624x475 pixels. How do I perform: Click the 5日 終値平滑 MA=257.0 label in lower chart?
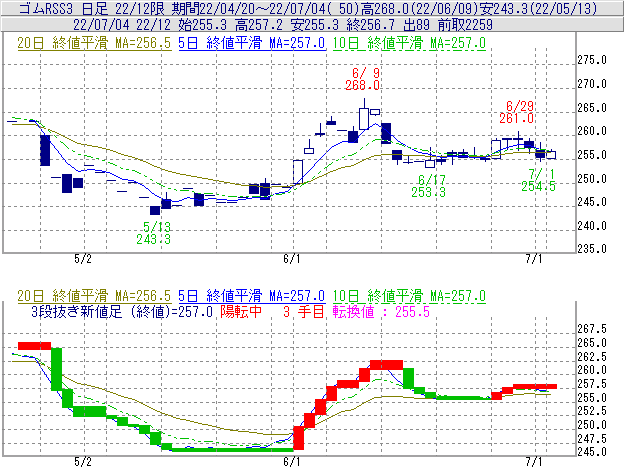point(252,296)
